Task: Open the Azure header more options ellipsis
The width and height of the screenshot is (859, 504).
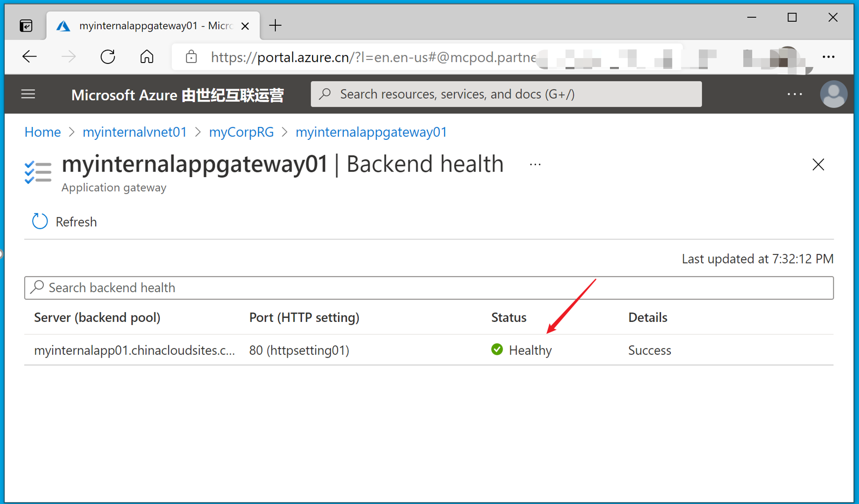Action: click(794, 94)
